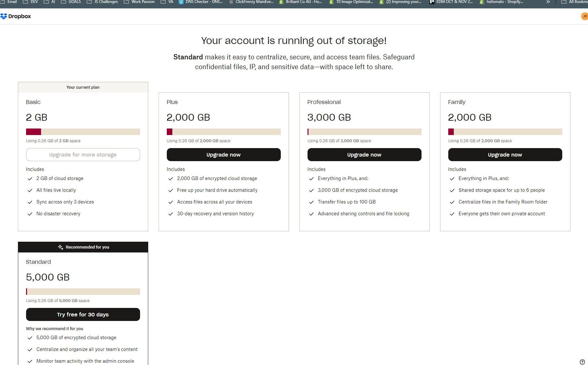
Task: Click Upgrade now on the Professional plan
Action: point(364,155)
